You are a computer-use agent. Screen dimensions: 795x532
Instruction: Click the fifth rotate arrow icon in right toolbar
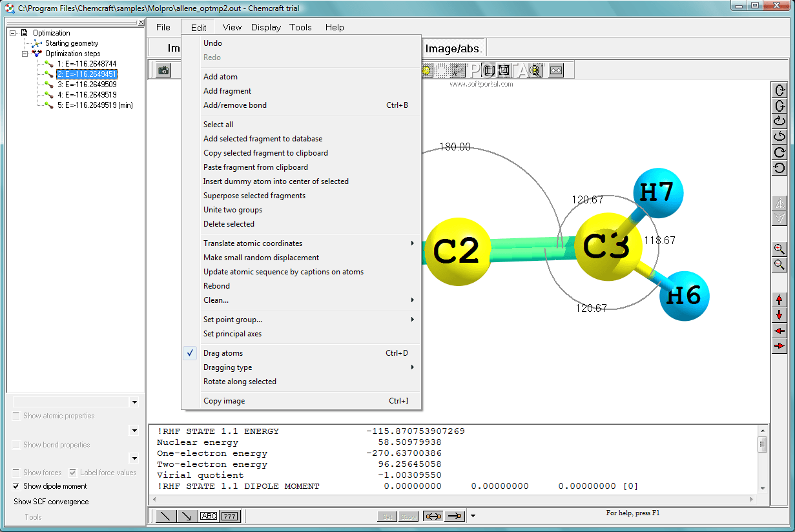[x=780, y=152]
